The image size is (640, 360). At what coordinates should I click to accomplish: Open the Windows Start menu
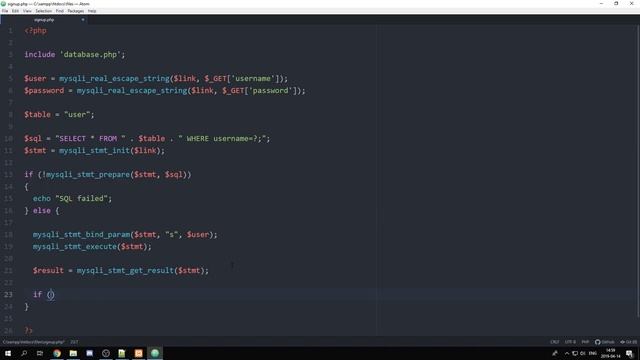[x=8, y=353]
